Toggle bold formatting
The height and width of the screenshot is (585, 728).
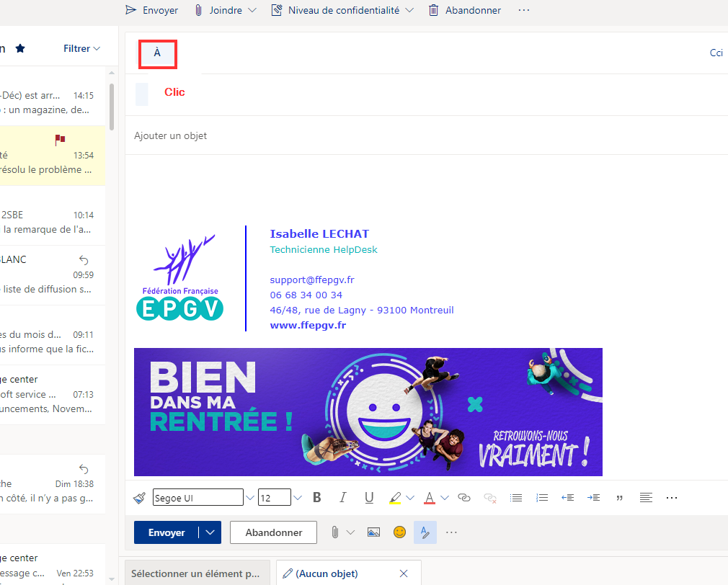(317, 497)
